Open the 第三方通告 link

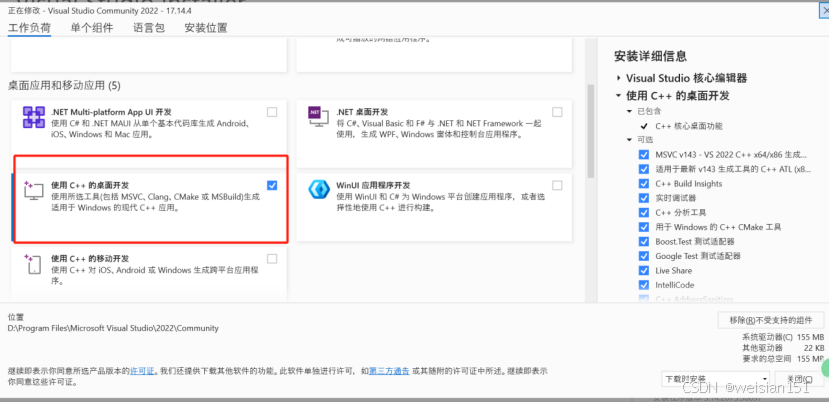point(389,371)
